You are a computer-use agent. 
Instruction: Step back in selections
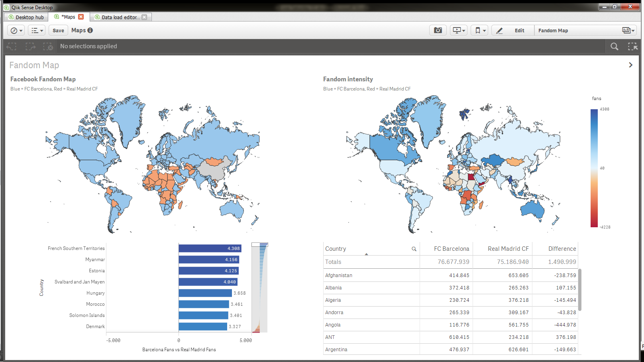(11, 46)
